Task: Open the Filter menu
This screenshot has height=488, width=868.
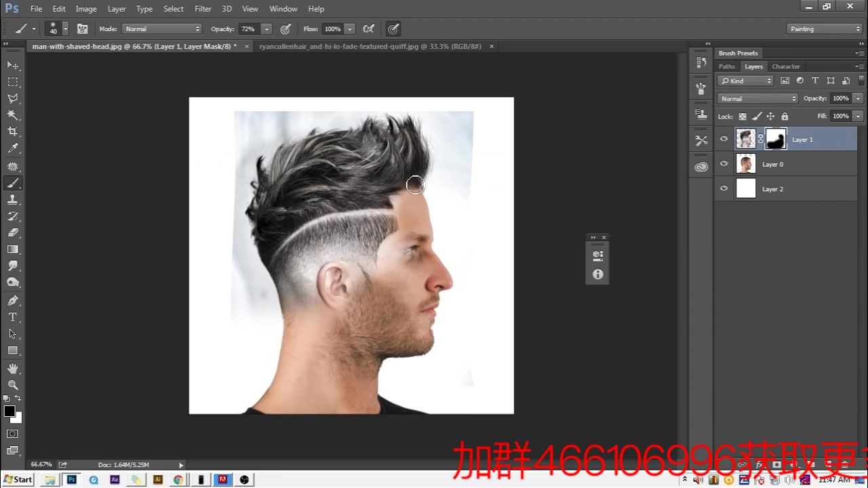Action: point(203,9)
